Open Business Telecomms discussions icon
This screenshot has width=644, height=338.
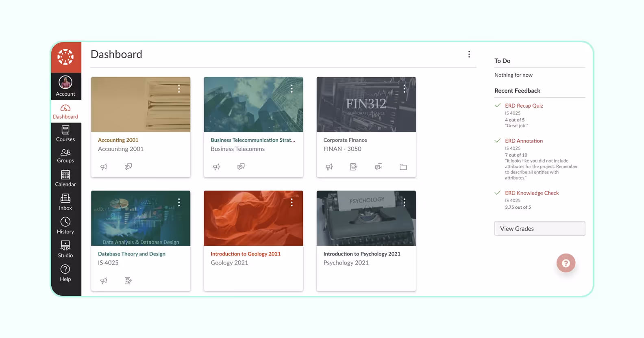[x=241, y=167]
